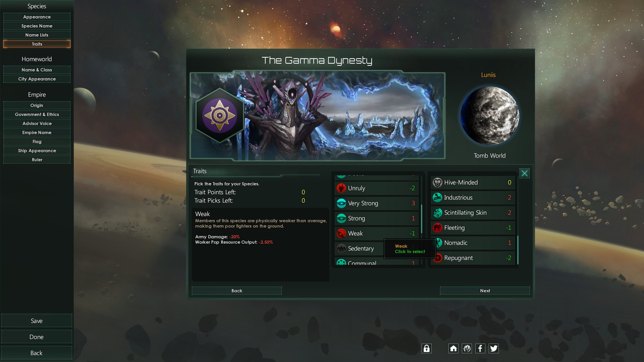Click the Save button

click(37, 321)
